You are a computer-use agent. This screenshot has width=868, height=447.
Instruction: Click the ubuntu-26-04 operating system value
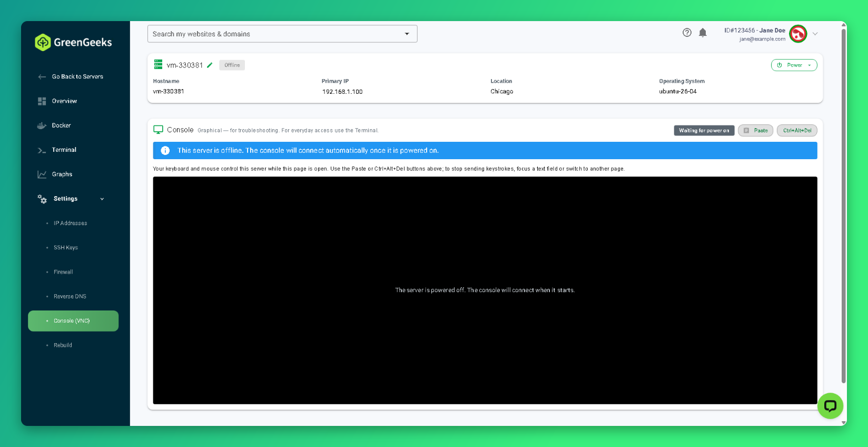[x=678, y=92]
